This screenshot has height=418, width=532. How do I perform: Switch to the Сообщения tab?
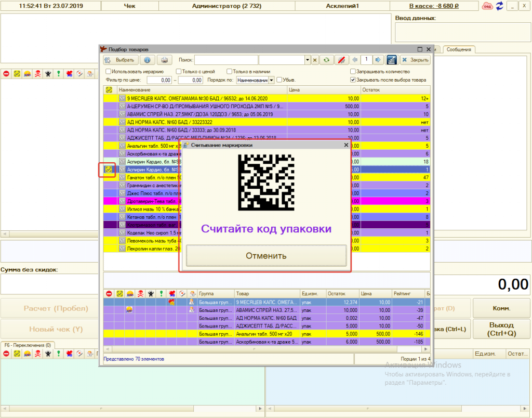[459, 49]
